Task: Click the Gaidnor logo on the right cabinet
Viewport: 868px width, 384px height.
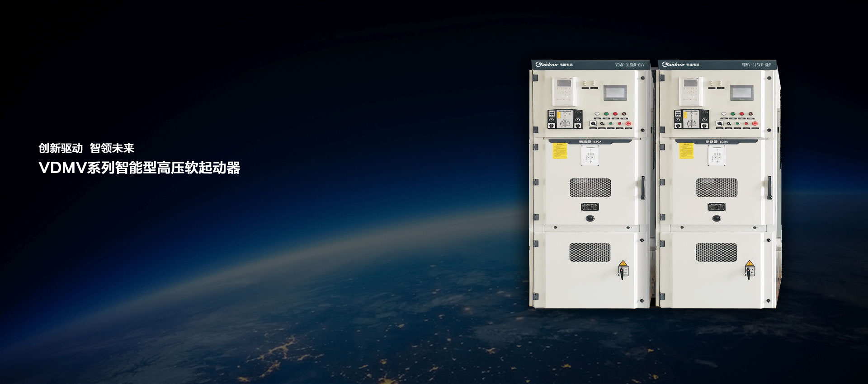Action: [x=680, y=65]
